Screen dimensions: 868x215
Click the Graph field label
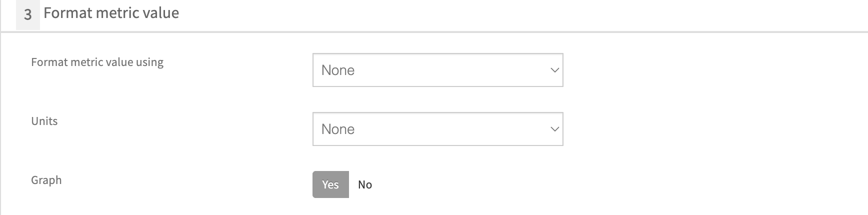tap(46, 180)
